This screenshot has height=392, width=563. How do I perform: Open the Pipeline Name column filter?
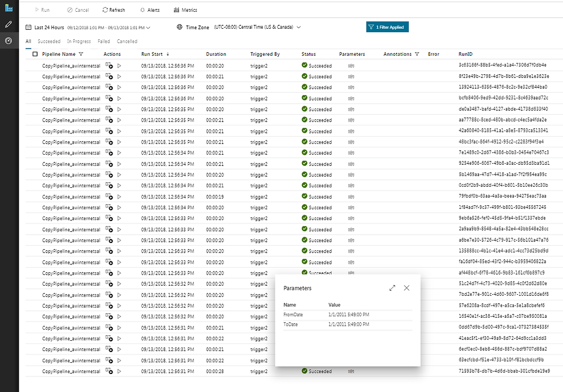(81, 54)
